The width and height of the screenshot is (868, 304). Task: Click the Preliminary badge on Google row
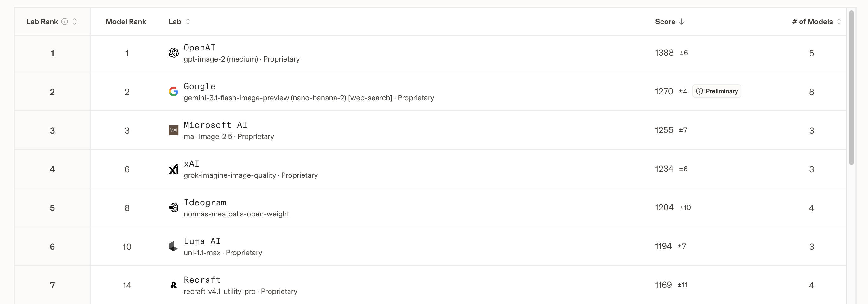tap(717, 91)
